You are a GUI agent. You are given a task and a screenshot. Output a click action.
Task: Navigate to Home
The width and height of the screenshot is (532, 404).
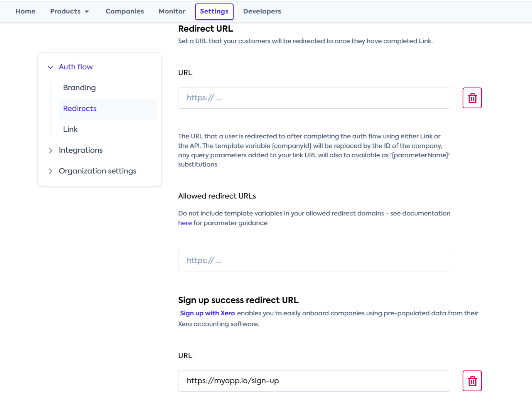click(25, 11)
